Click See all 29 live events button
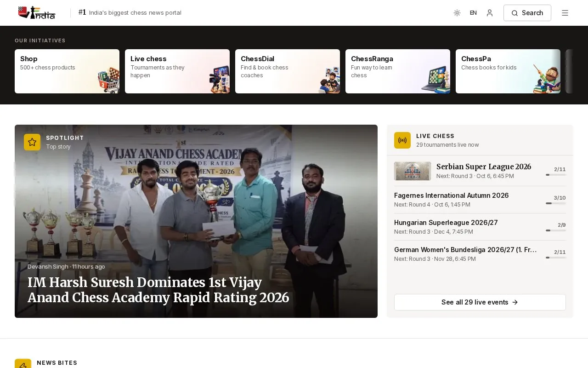The height and width of the screenshot is (368, 588). [480, 302]
